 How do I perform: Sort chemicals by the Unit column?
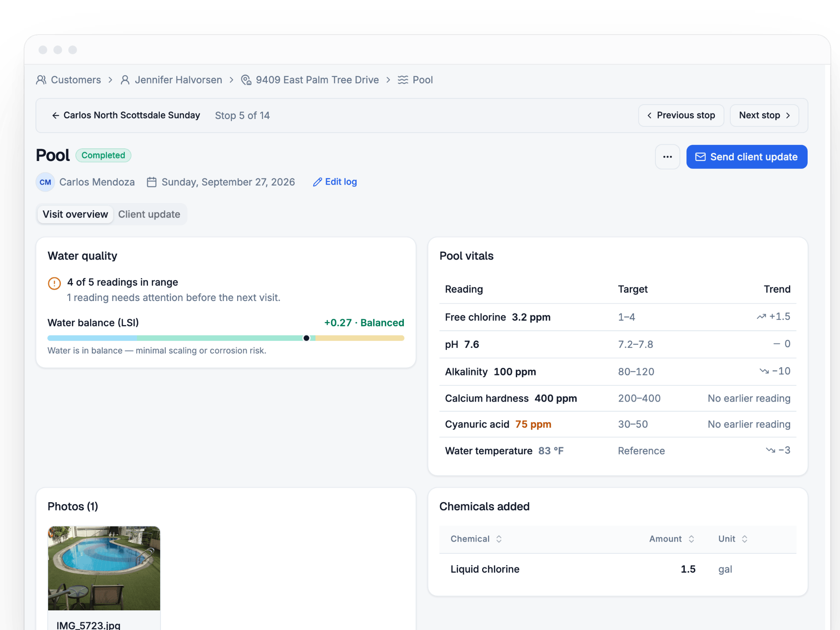[733, 539]
